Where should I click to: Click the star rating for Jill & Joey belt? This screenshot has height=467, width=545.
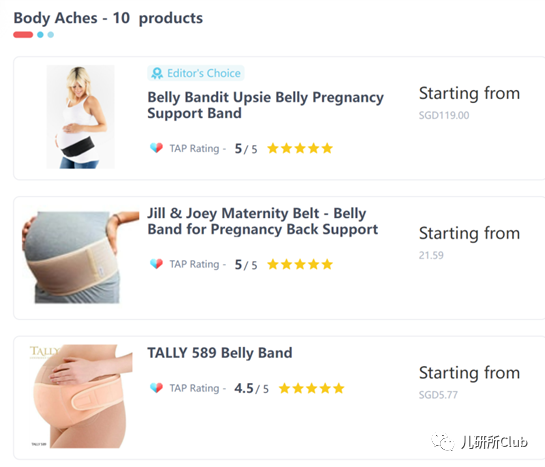[300, 264]
